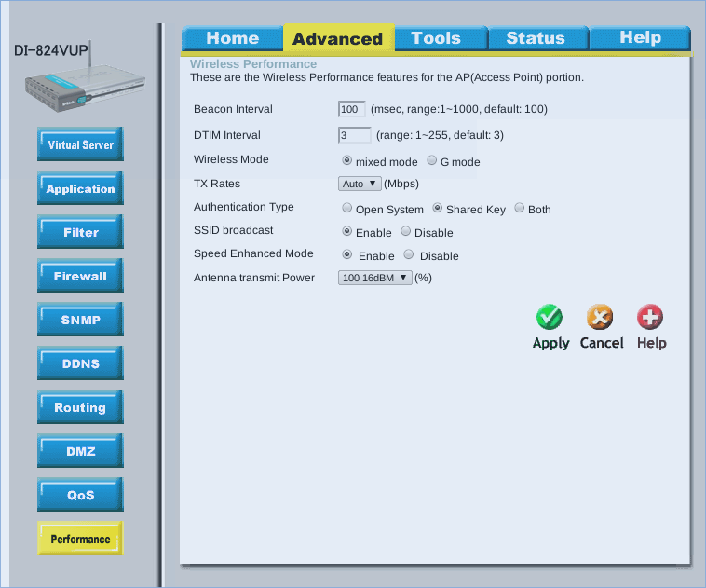The height and width of the screenshot is (588, 706).
Task: Click the Beacon Interval input field
Action: 352,109
